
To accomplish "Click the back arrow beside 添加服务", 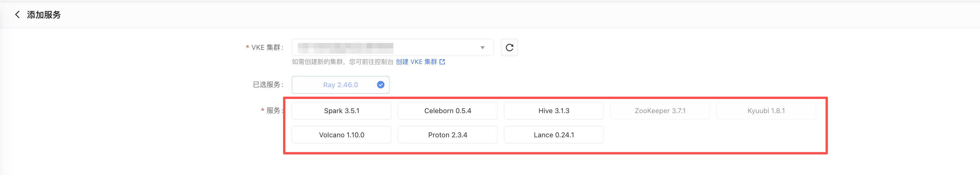I will click(17, 14).
